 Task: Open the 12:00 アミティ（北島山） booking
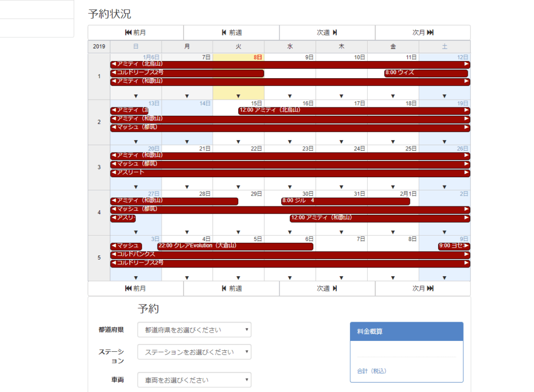click(x=354, y=111)
